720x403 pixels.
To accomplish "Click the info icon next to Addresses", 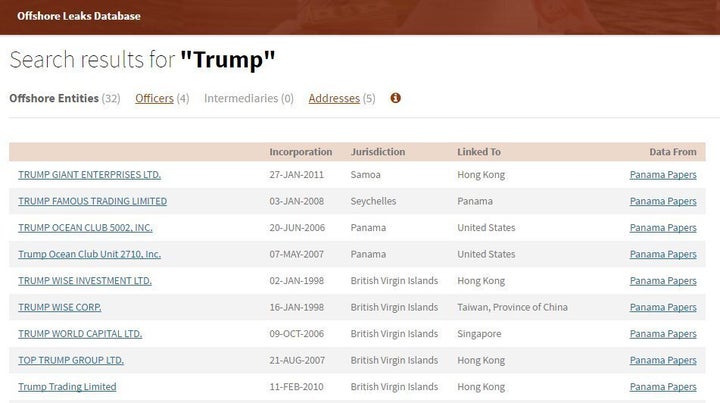I will (x=395, y=98).
